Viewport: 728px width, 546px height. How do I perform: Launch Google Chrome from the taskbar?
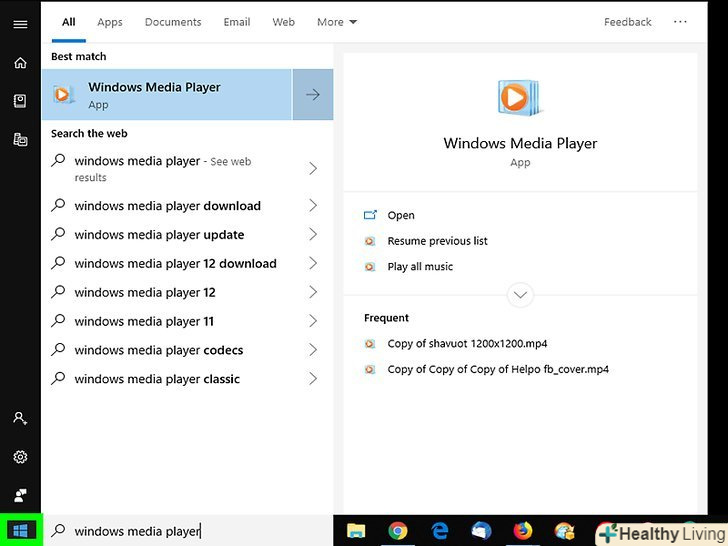coord(398,532)
